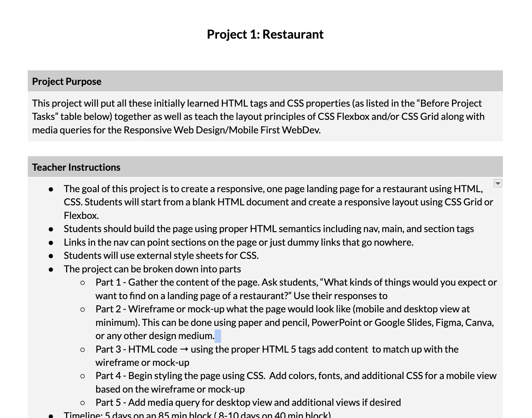Click 'The project can be broken down' line
Viewport: 532px width, 418px height.
(152, 269)
